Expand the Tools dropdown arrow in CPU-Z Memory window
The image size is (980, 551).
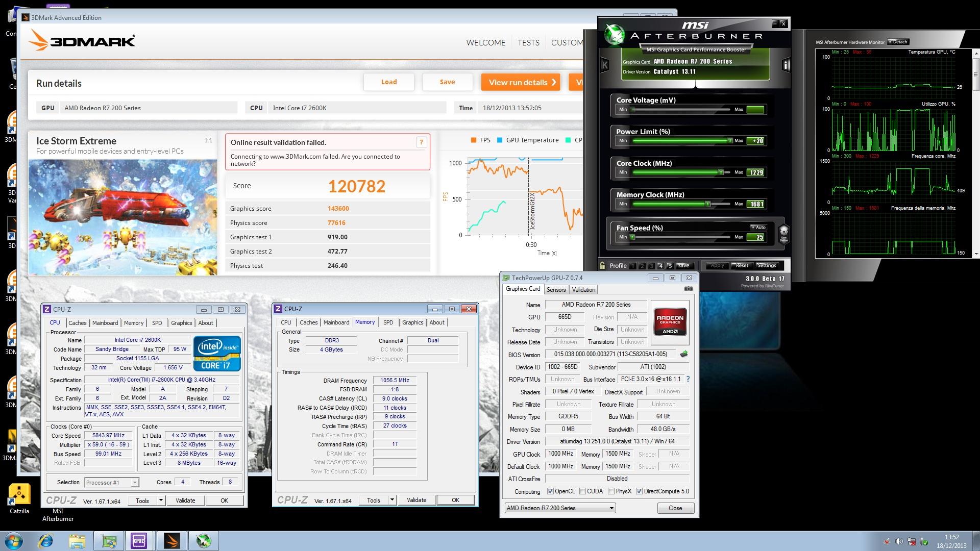point(392,500)
